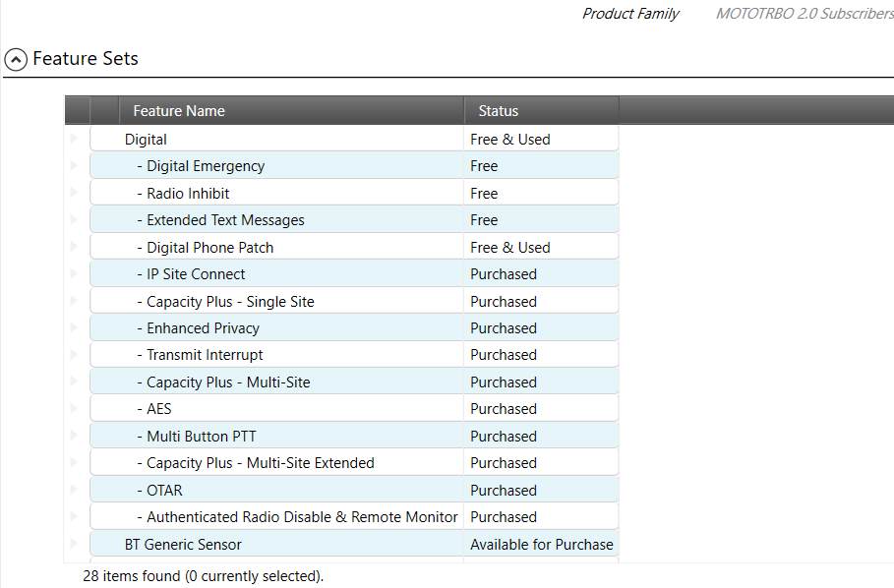Click the Radio Inhibit row arrow indicator

click(74, 193)
